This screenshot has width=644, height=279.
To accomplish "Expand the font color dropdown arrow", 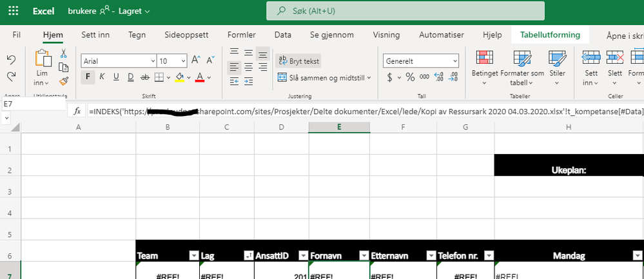I will click(209, 77).
